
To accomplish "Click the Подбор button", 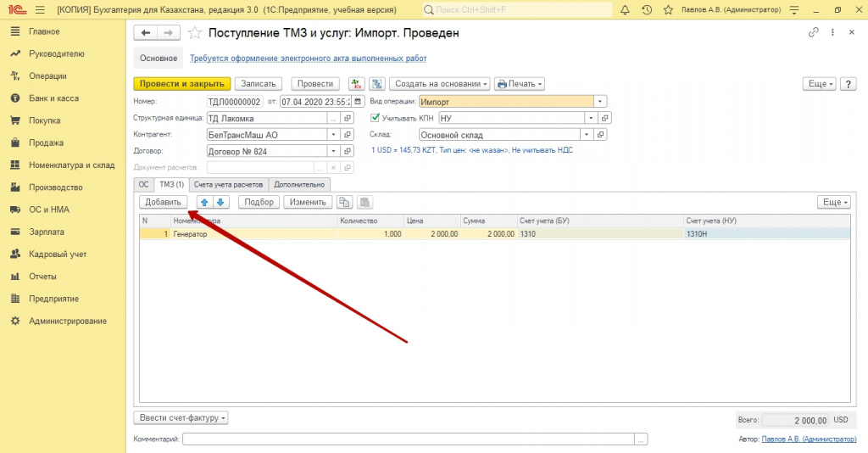I will (259, 202).
